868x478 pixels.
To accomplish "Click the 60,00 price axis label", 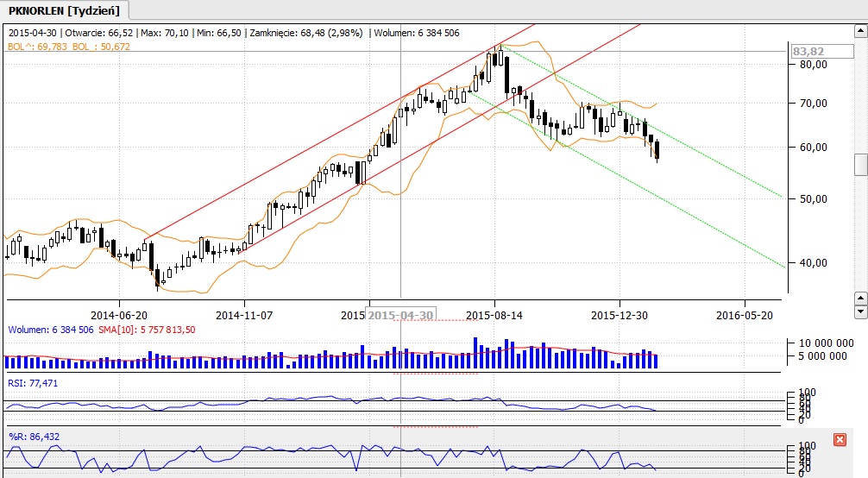I will [814, 148].
